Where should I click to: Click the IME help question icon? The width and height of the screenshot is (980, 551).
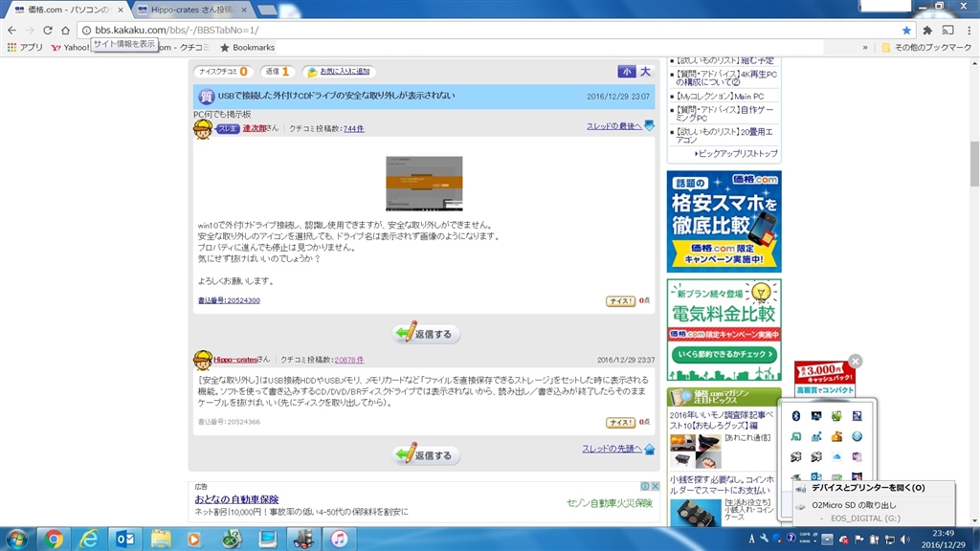[791, 538]
